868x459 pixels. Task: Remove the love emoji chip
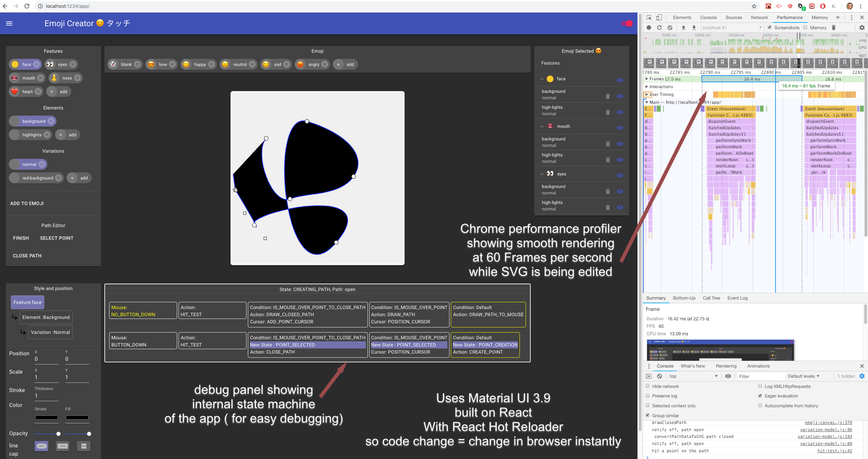coord(173,64)
